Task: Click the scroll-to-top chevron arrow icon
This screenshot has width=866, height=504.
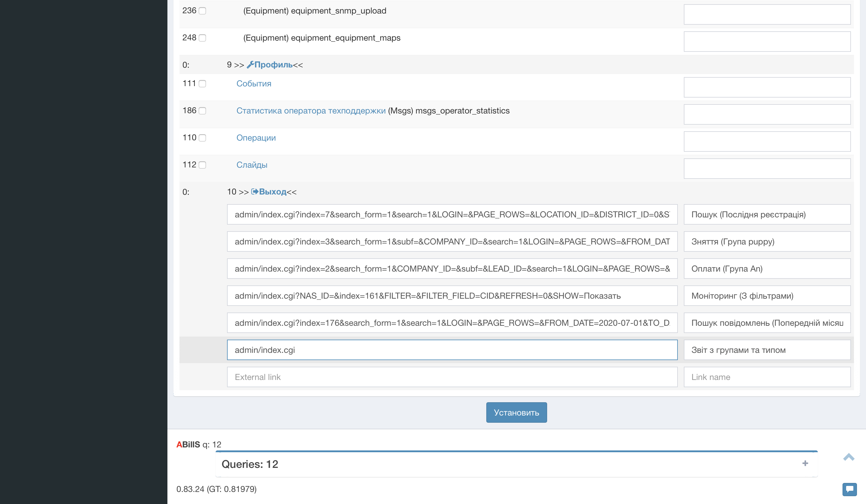Action: (849, 457)
